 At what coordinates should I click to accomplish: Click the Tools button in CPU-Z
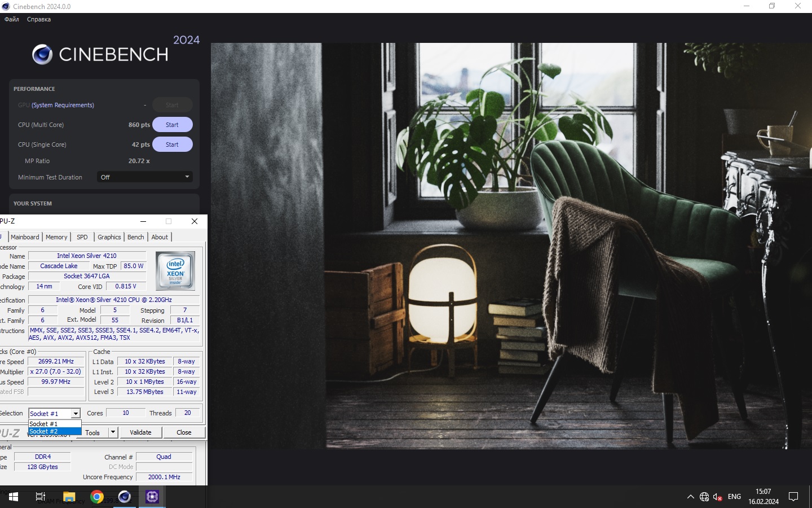tap(92, 432)
